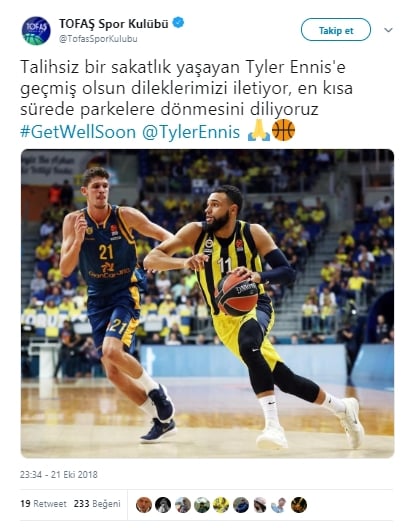Open the @TylerEnnis mention link
The image size is (414, 528).
[191, 132]
